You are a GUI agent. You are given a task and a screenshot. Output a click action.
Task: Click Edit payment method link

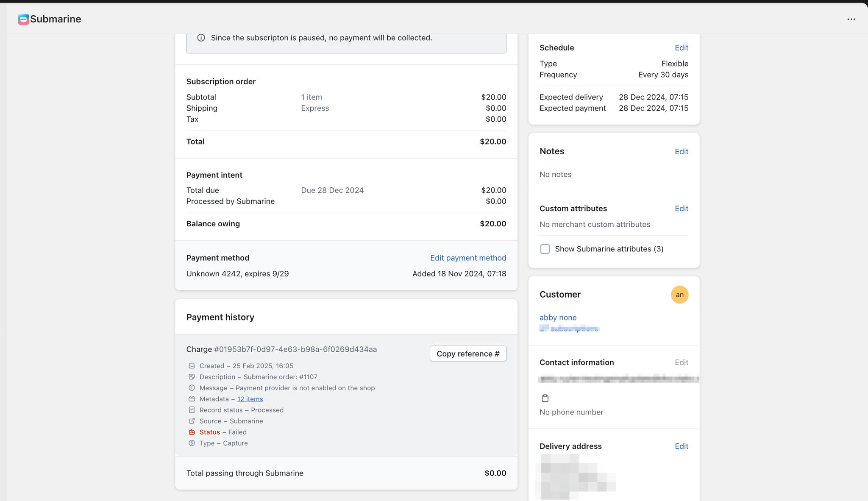point(468,258)
